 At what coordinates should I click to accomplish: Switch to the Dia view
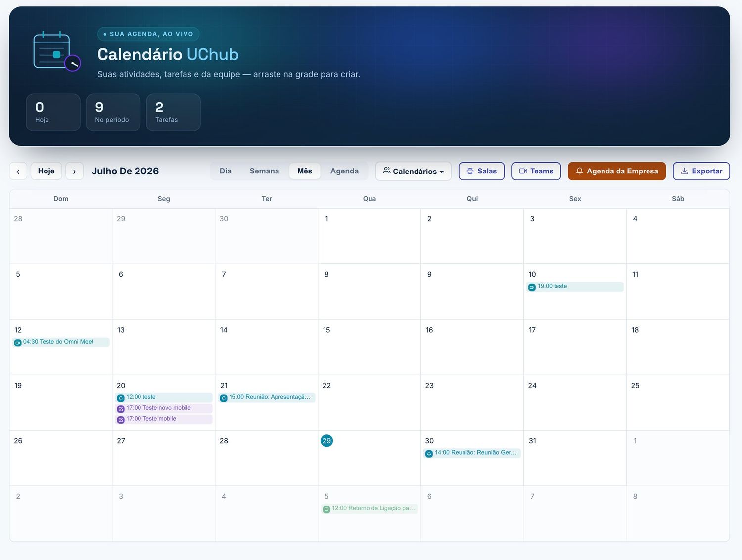click(226, 171)
